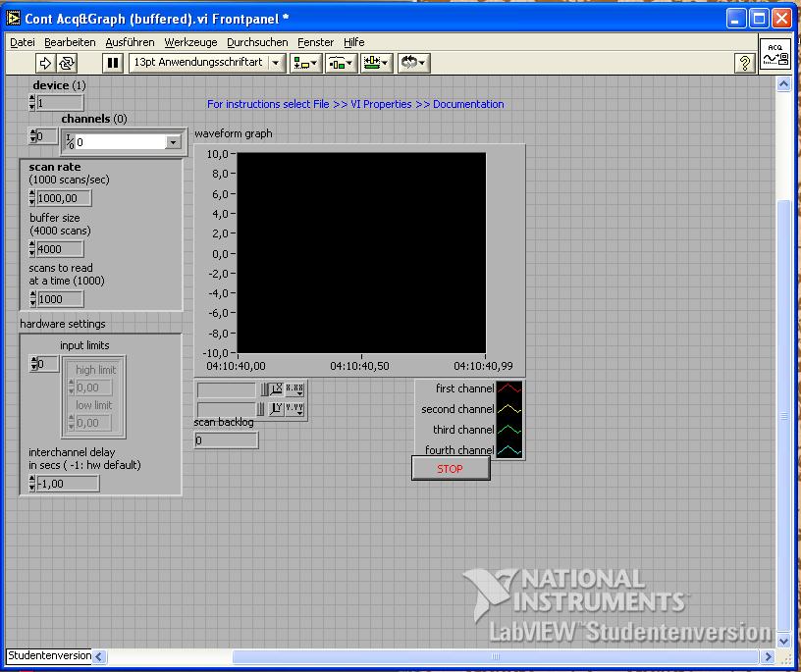
Task: Click the -10,0 Y-axis minimum label
Action: pyautogui.click(x=216, y=353)
